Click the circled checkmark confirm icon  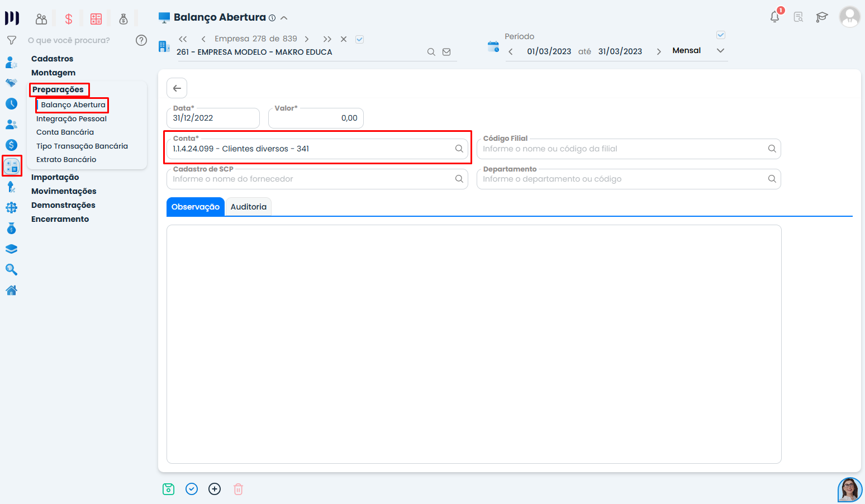click(192, 489)
